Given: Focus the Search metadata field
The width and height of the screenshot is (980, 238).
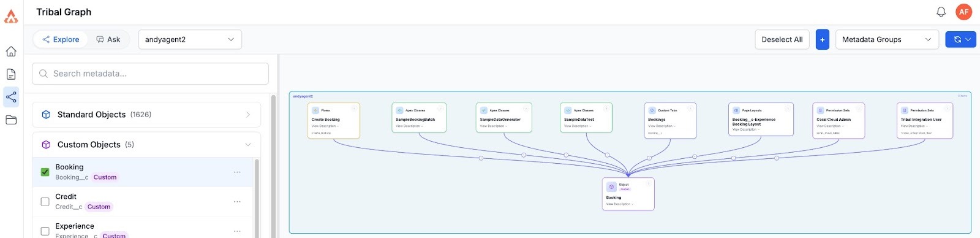Looking at the screenshot, I should [150, 74].
